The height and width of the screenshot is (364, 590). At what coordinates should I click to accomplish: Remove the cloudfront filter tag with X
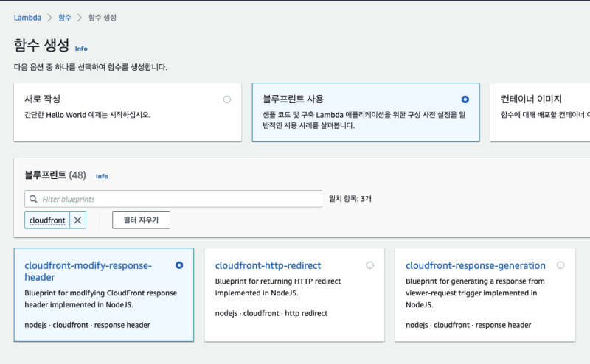pyautogui.click(x=78, y=220)
